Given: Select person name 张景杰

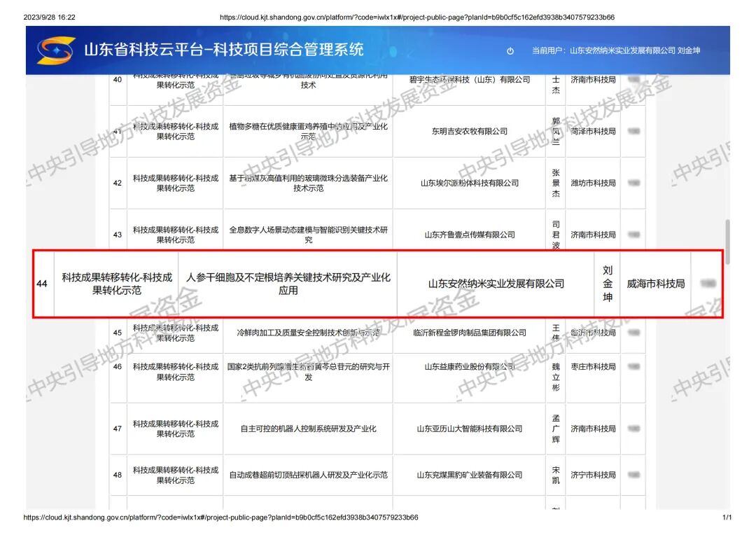Looking at the screenshot, I should point(556,183).
